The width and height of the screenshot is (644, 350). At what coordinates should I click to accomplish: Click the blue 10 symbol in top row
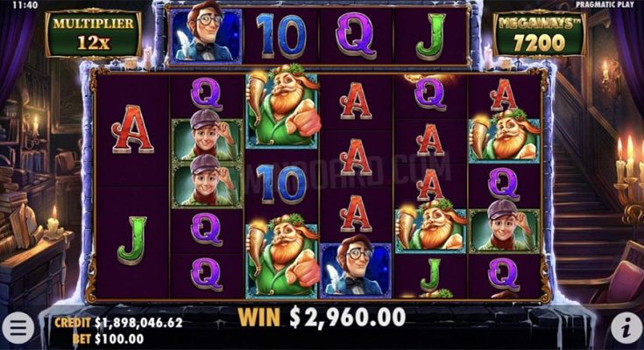tap(281, 36)
